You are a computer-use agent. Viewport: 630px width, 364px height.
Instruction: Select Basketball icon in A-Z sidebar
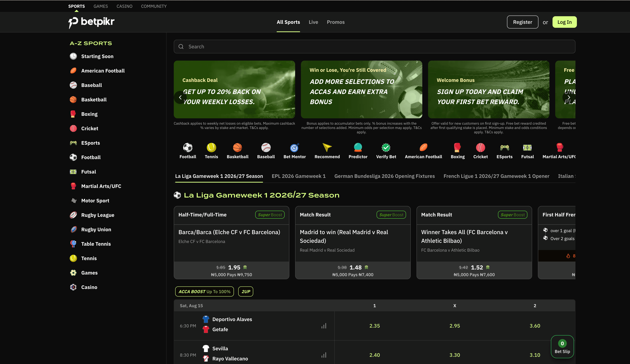click(73, 100)
